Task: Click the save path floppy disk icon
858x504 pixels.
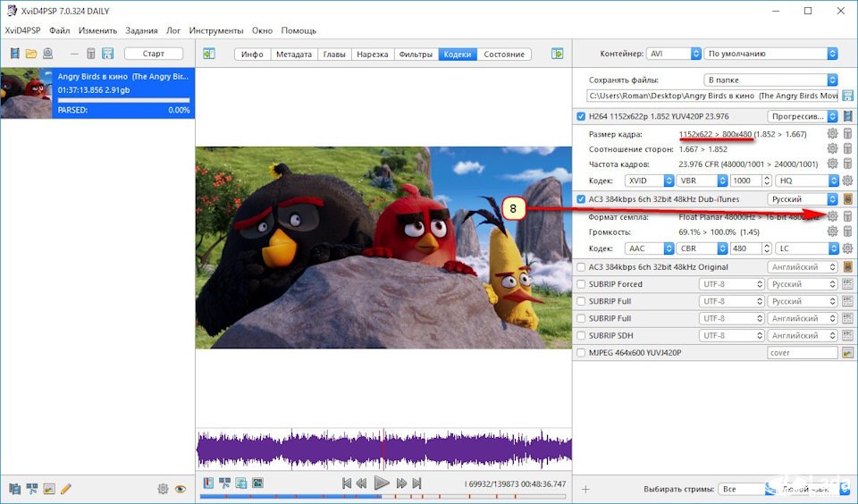Action: pos(846,96)
